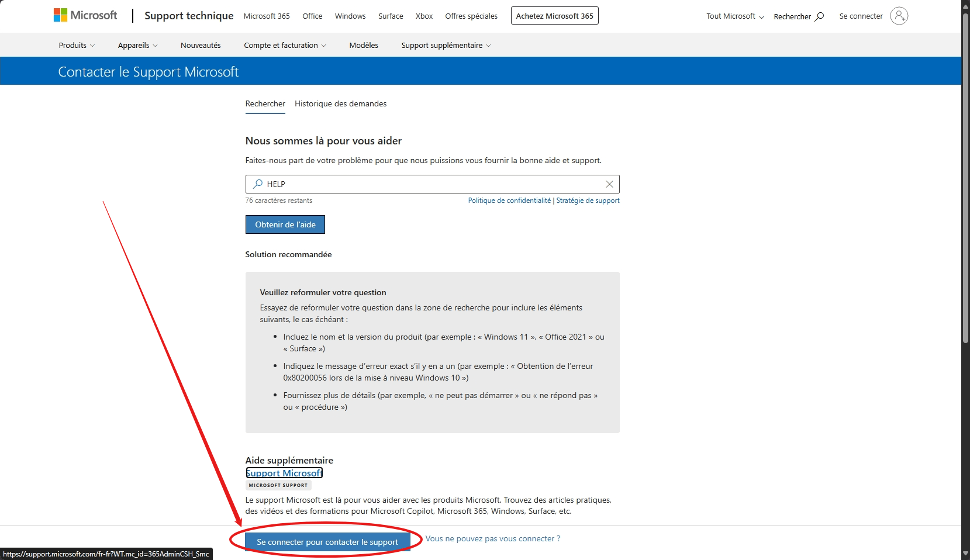Select the Rechercher tab
The width and height of the screenshot is (970, 560).
(265, 104)
